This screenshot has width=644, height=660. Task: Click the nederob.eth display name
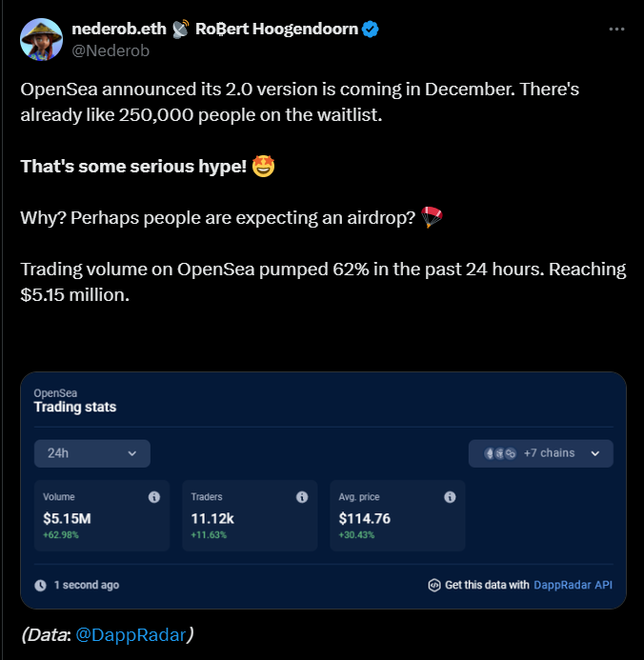coord(119,29)
